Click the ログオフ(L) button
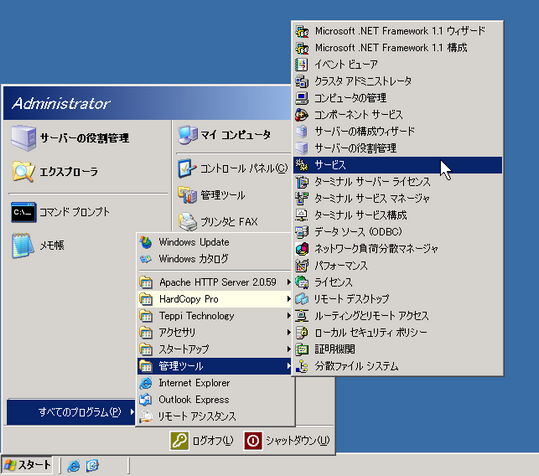Image resolution: width=539 pixels, height=476 pixels. [x=202, y=441]
